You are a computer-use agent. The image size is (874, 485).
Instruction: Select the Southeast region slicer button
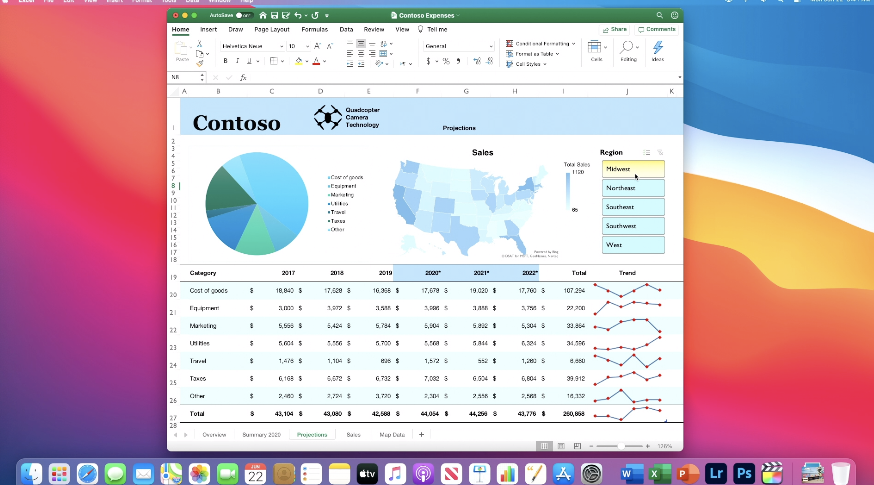click(x=633, y=207)
